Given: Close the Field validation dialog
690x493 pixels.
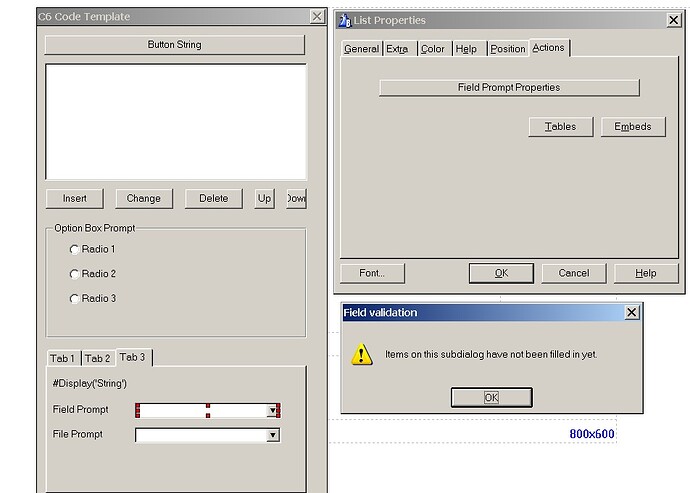Looking at the screenshot, I should click(632, 313).
